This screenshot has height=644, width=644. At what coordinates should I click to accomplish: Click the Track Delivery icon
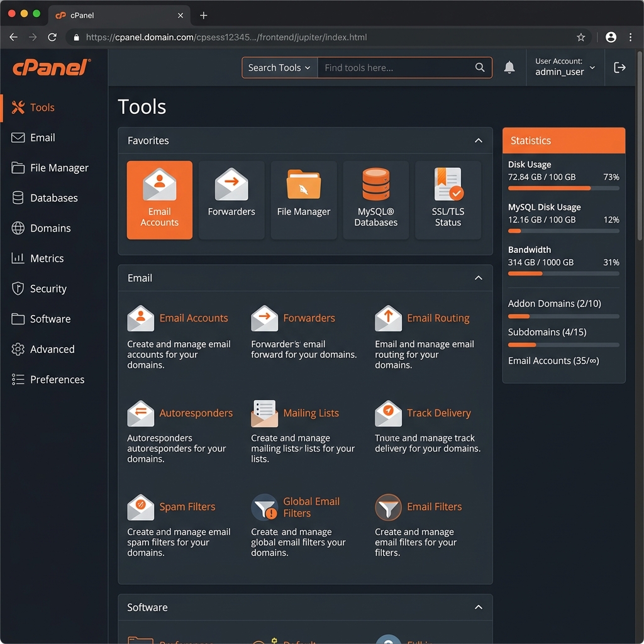click(x=388, y=413)
